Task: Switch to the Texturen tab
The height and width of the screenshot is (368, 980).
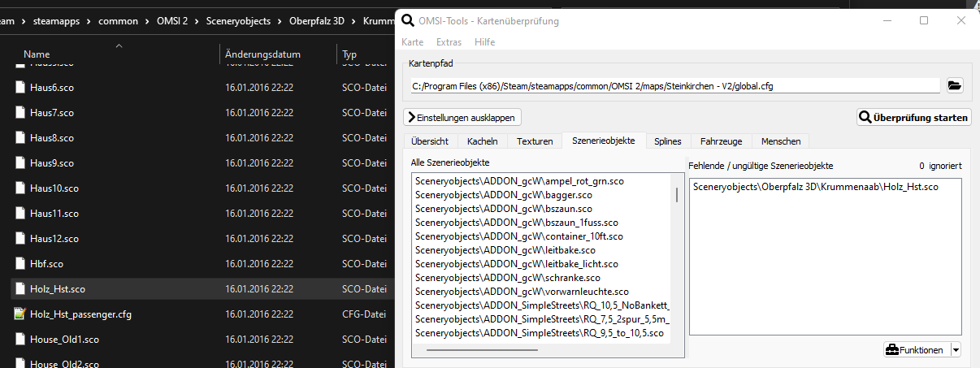Action: click(x=534, y=141)
